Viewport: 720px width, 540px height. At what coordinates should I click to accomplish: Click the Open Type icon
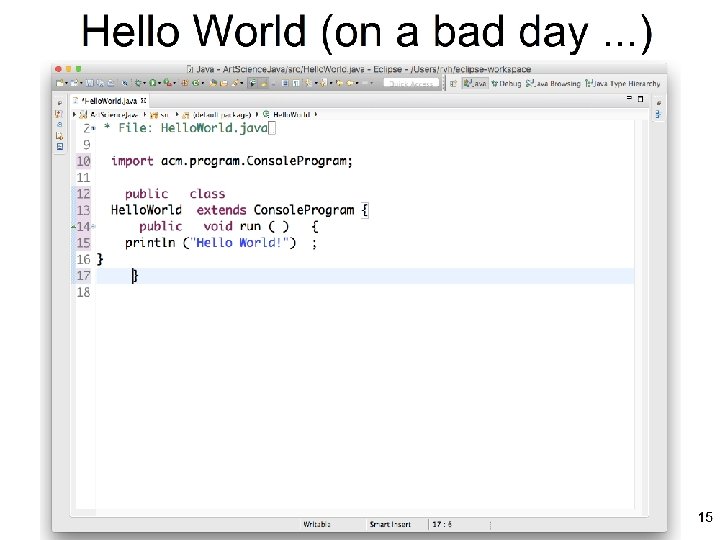213,83
